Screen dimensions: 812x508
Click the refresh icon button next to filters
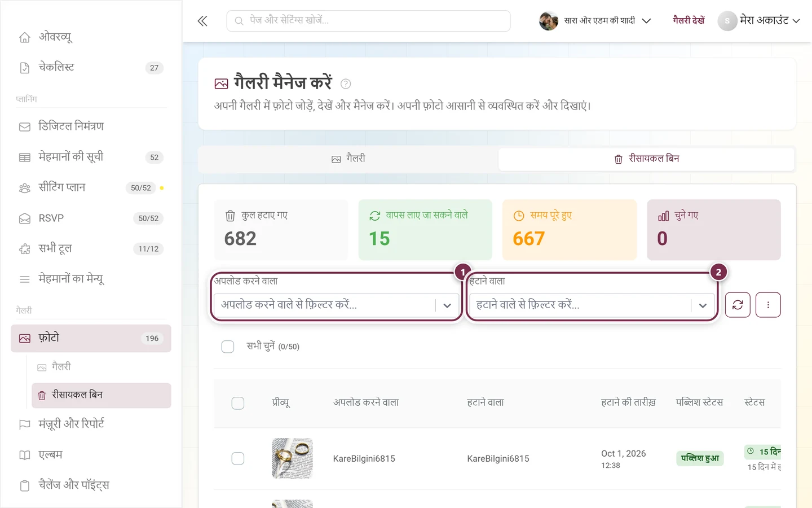tap(738, 305)
